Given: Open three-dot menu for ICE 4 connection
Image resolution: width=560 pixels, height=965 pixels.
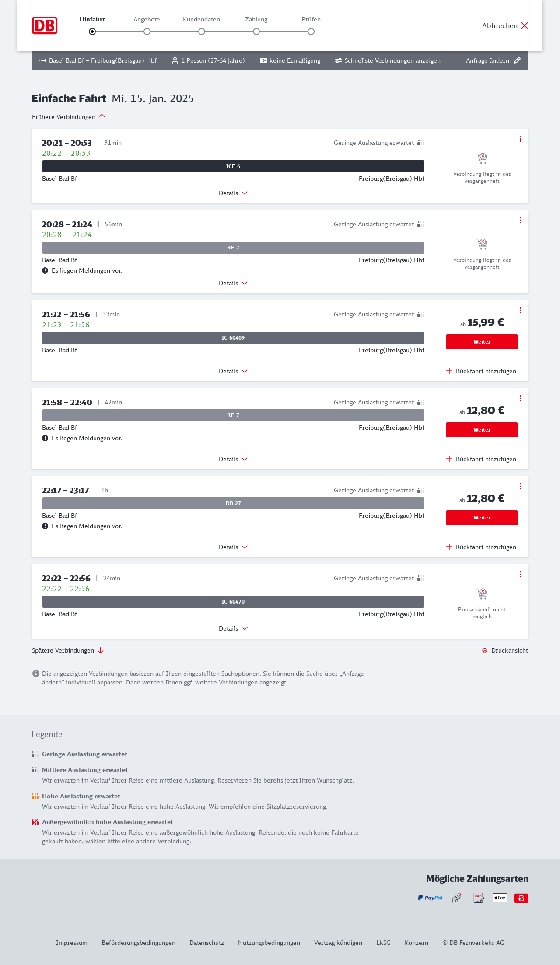Looking at the screenshot, I should click(x=520, y=139).
